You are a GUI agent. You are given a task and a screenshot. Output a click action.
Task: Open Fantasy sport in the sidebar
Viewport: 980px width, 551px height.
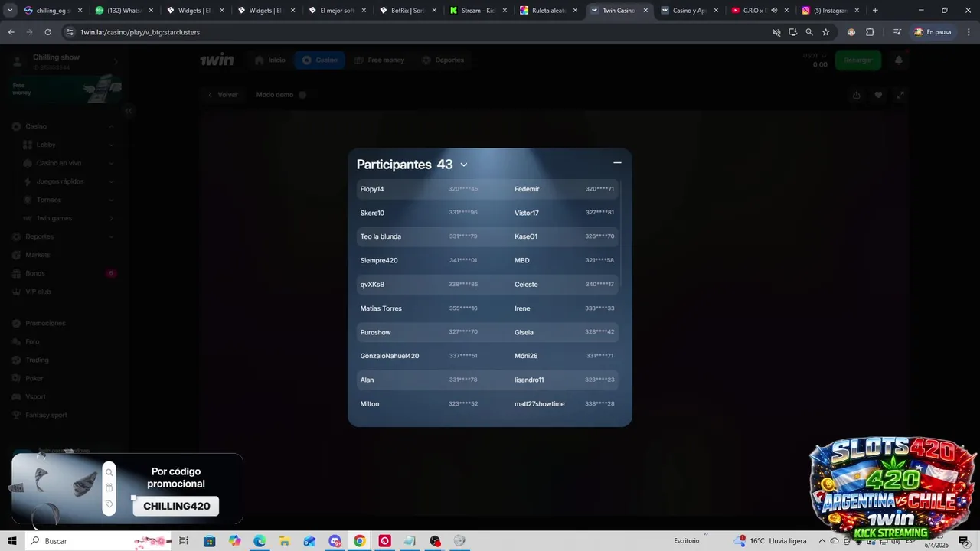pyautogui.click(x=46, y=415)
